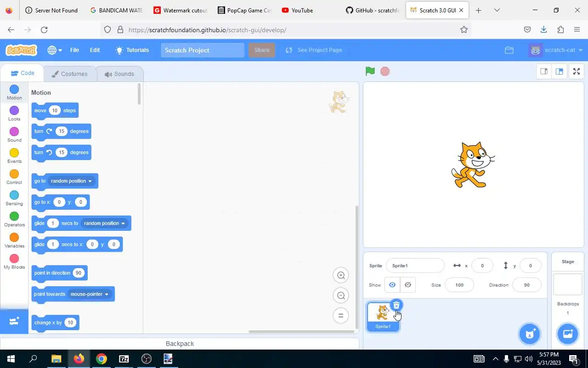Click the 'move 10 steps' block
The image size is (588, 368).
tap(55, 110)
